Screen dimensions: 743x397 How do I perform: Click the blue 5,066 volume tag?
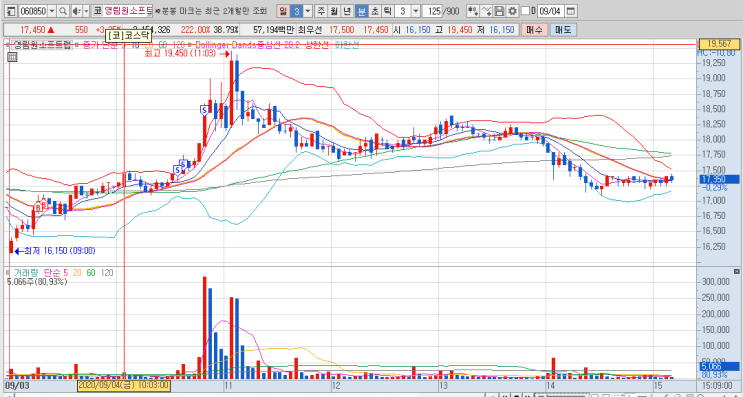(719, 366)
